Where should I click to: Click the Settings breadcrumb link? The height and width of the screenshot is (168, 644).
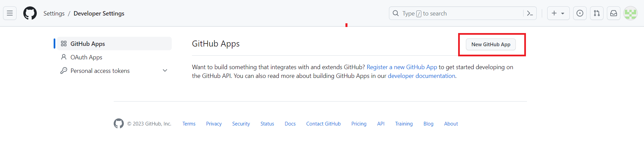[54, 13]
